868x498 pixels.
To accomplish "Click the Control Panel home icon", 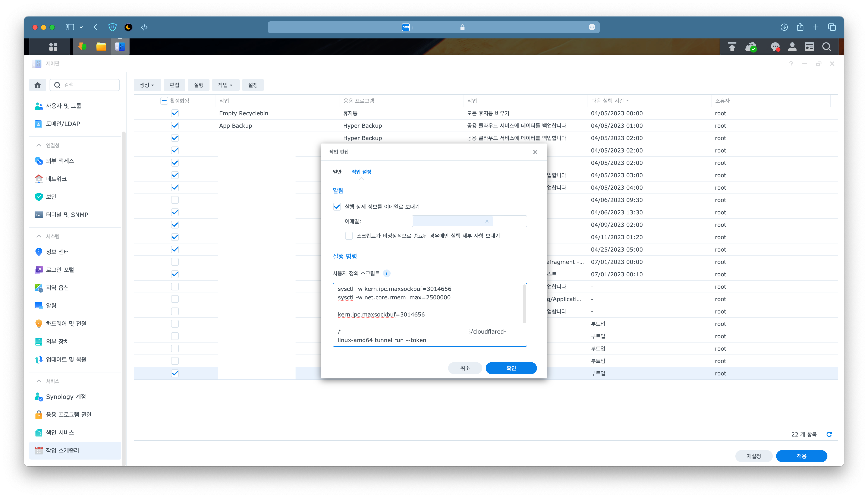I will (x=38, y=85).
